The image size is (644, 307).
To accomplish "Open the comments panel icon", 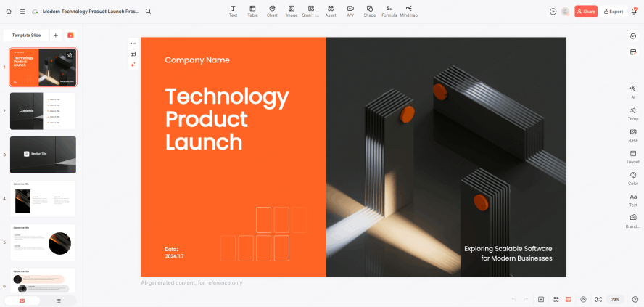I will (x=633, y=36).
